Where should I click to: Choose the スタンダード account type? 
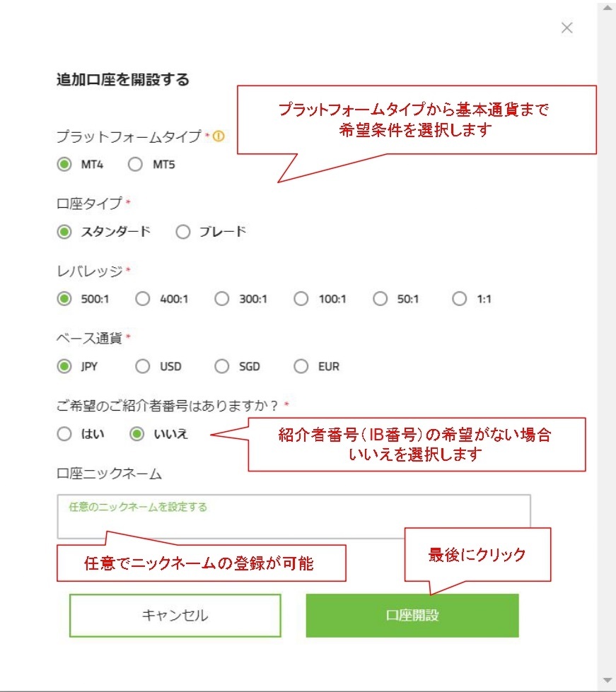pos(64,232)
